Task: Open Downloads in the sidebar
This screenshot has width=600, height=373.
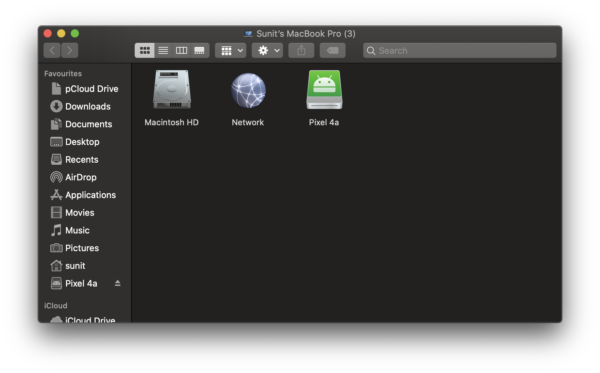Action: pos(85,106)
